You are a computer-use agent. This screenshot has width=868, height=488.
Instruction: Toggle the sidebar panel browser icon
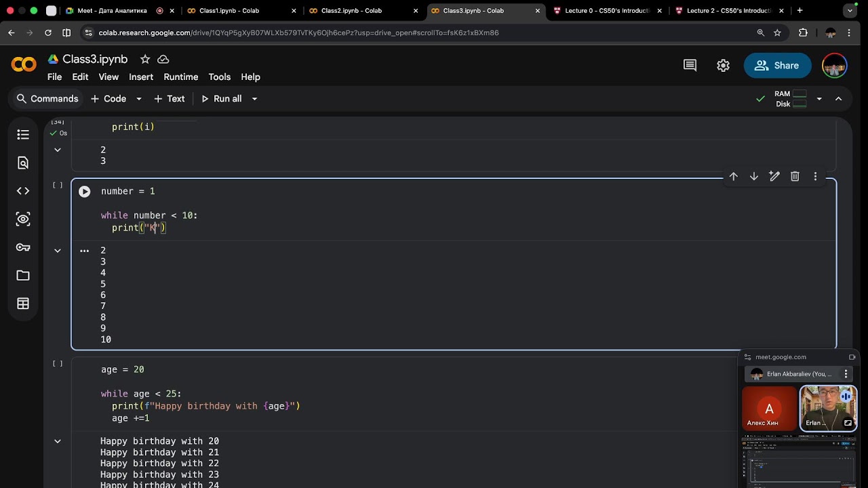point(66,33)
